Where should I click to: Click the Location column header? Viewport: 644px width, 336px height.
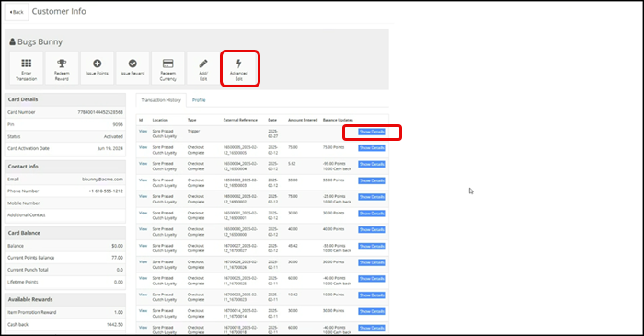[160, 120]
